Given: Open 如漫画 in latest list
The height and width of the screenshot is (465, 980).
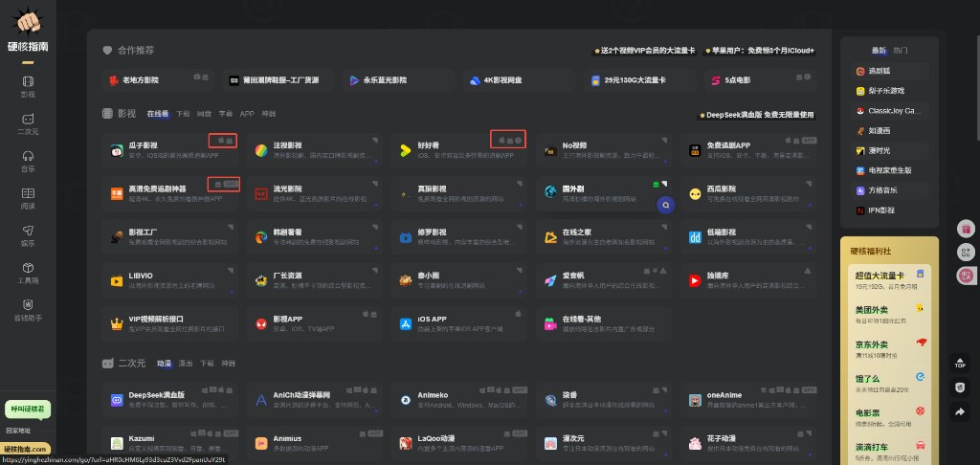Looking at the screenshot, I should tap(889, 131).
